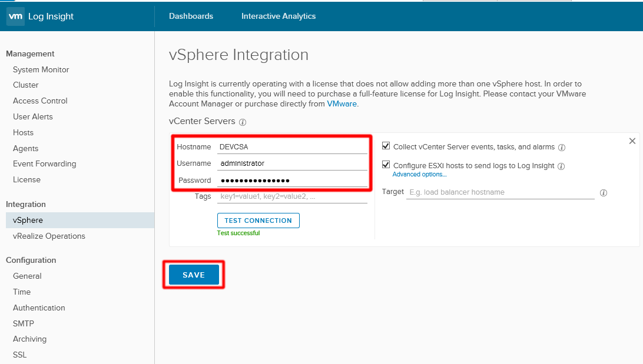Click into the Tags input field

pos(293,196)
